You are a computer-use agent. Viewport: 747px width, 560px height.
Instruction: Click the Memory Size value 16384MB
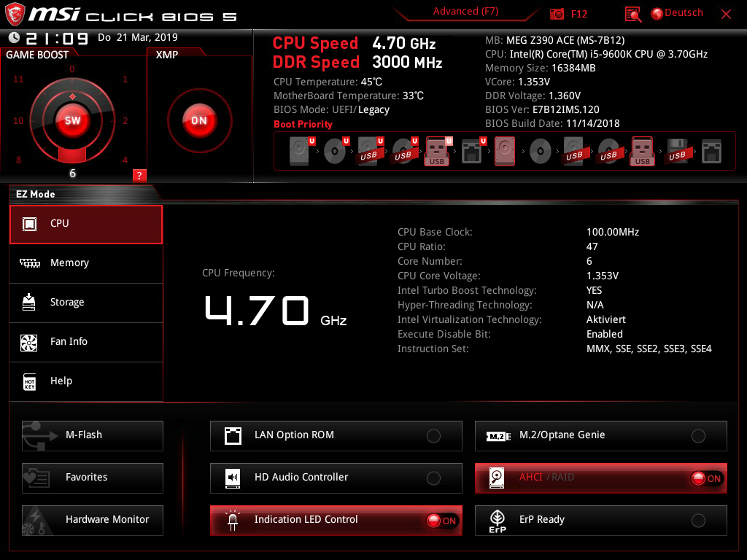(x=573, y=68)
